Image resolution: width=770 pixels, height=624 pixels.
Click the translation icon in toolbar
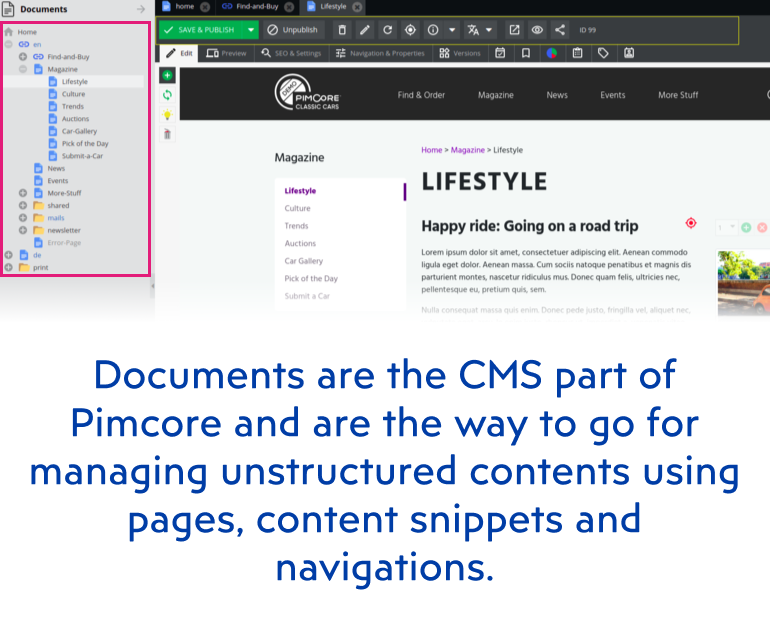[x=473, y=30]
